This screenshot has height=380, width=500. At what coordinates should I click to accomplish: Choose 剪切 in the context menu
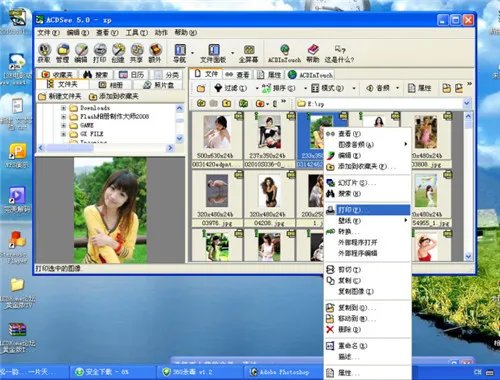[367, 269]
